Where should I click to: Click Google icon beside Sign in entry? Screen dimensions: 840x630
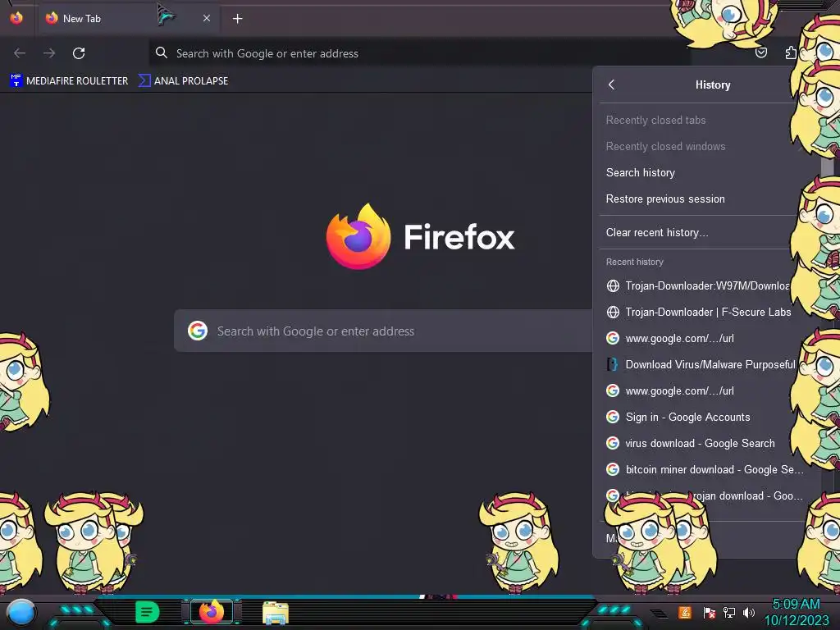coord(613,417)
